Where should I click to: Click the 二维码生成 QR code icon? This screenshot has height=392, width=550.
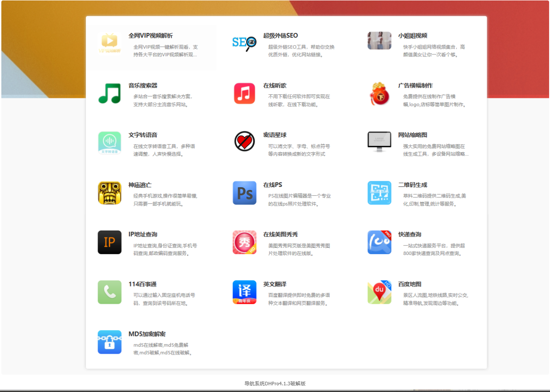[379, 193]
